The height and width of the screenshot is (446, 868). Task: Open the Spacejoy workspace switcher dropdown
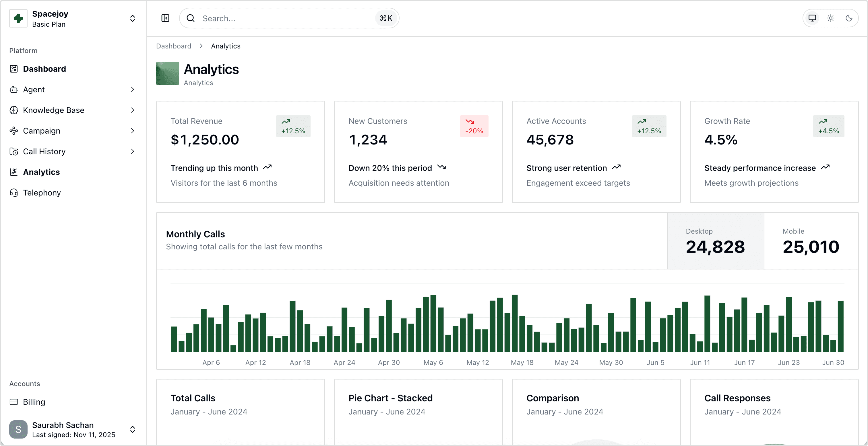click(x=132, y=18)
